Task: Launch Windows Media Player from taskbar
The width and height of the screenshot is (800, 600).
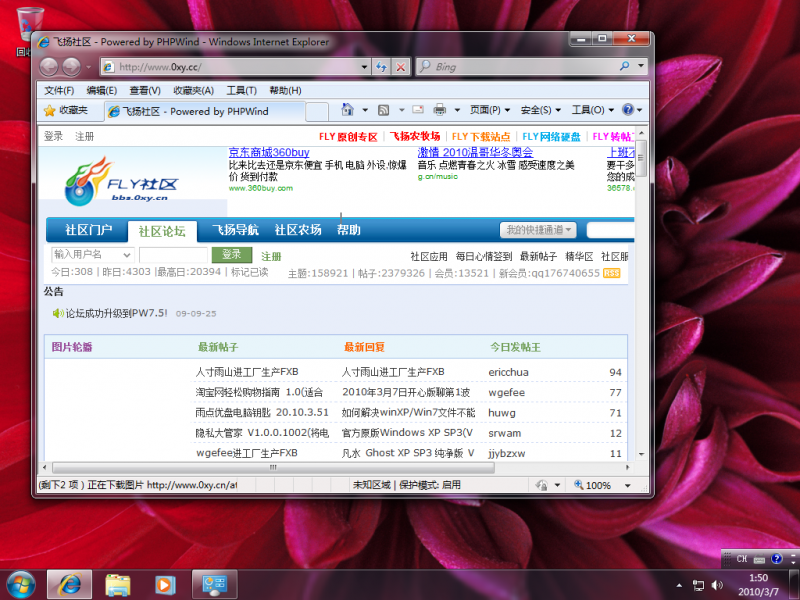Action: [165, 584]
